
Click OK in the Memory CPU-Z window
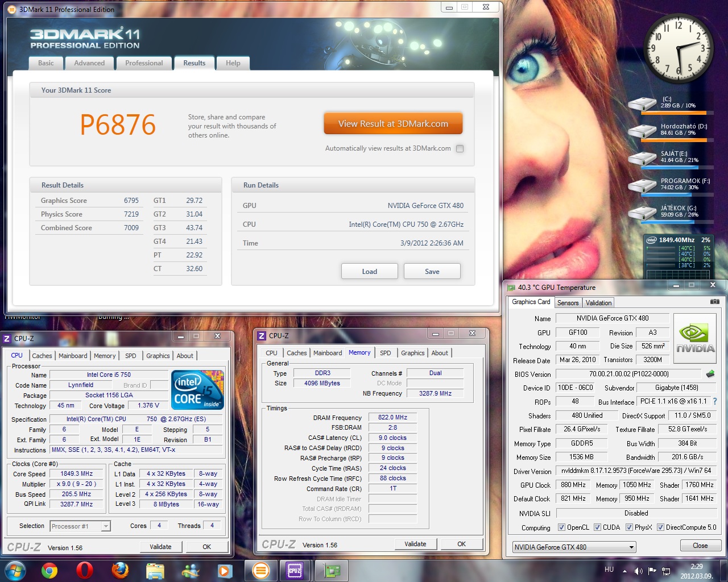coord(462,544)
